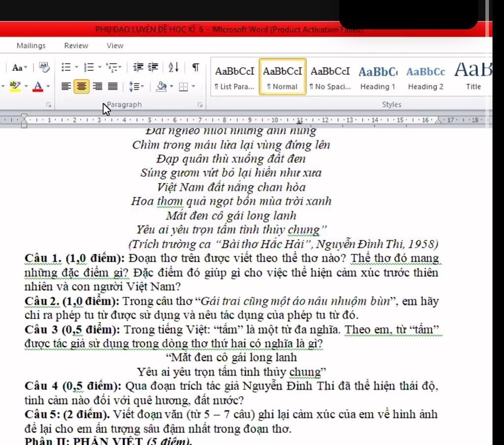
Task: Open the numbering library dropdown arrow
Action: click(x=99, y=67)
